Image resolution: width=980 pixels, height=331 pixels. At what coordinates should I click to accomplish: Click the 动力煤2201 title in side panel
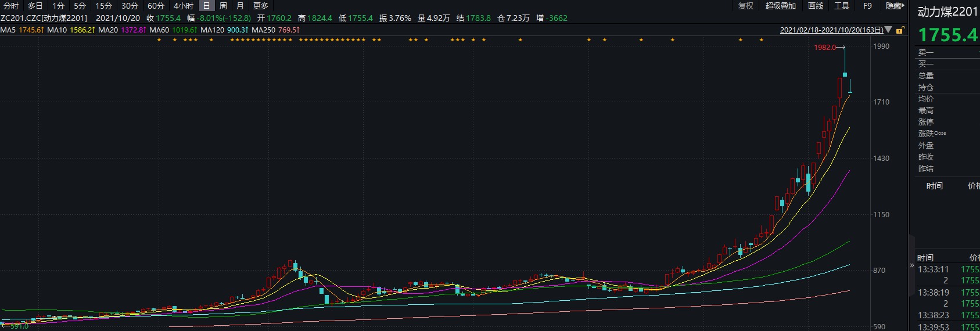[x=947, y=12]
